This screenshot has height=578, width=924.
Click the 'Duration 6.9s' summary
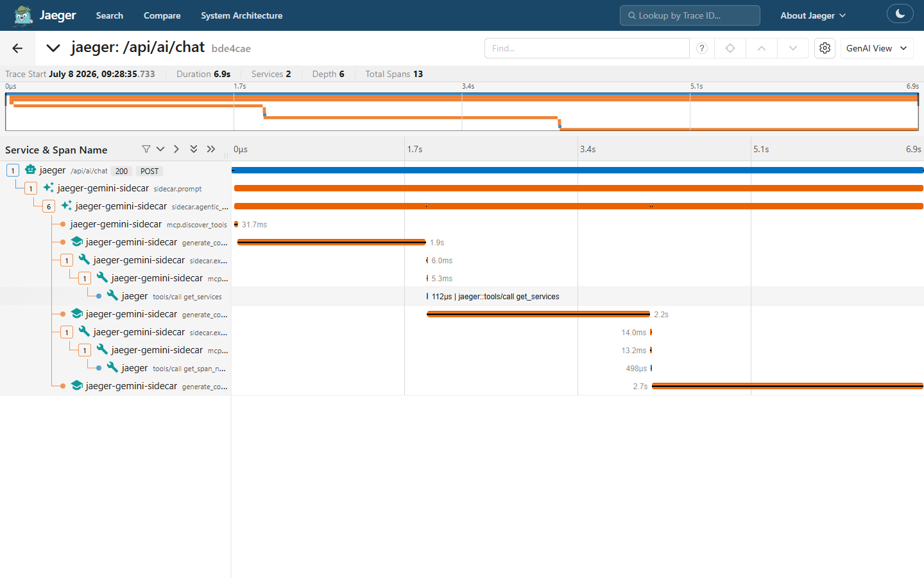tap(203, 74)
